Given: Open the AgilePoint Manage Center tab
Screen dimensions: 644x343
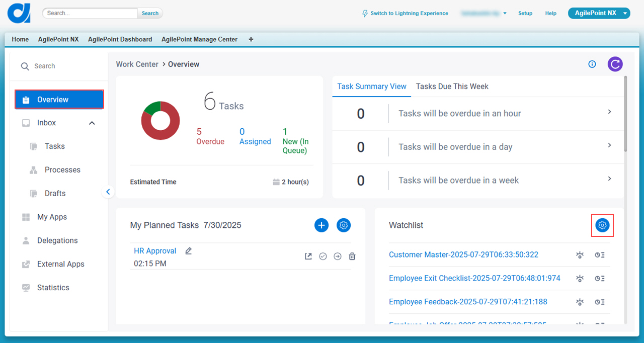Looking at the screenshot, I should [x=199, y=39].
